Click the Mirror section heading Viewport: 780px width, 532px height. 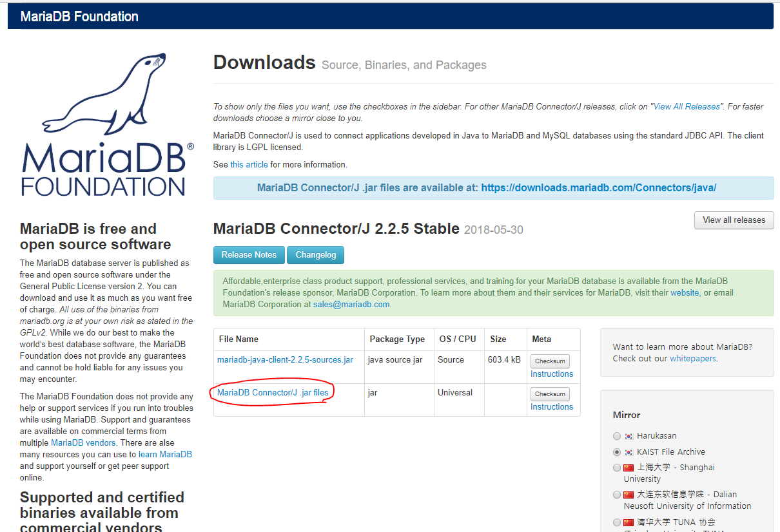coord(627,415)
